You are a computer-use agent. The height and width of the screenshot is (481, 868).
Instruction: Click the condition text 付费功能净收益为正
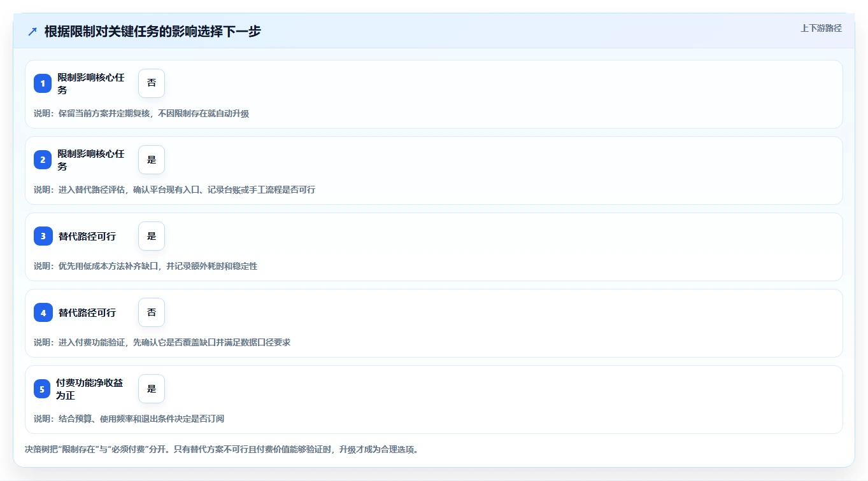(90, 389)
